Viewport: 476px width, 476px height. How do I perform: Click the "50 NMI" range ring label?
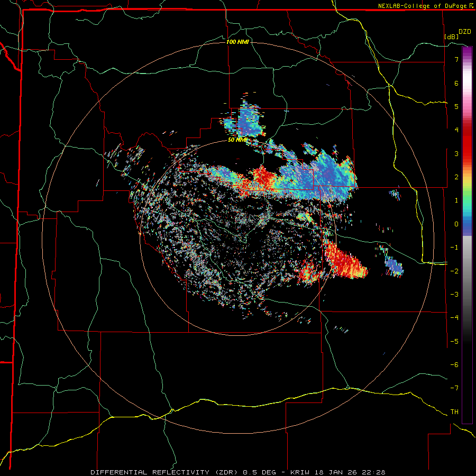click(x=237, y=140)
